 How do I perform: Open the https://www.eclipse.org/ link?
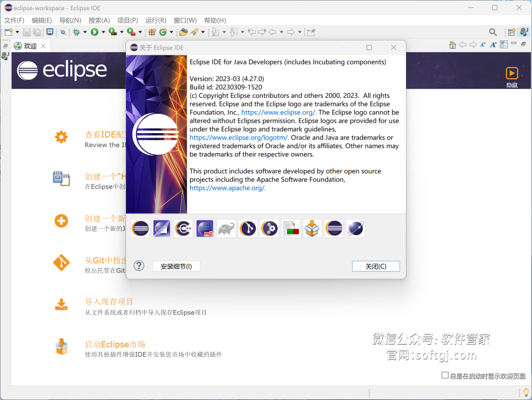(x=279, y=112)
